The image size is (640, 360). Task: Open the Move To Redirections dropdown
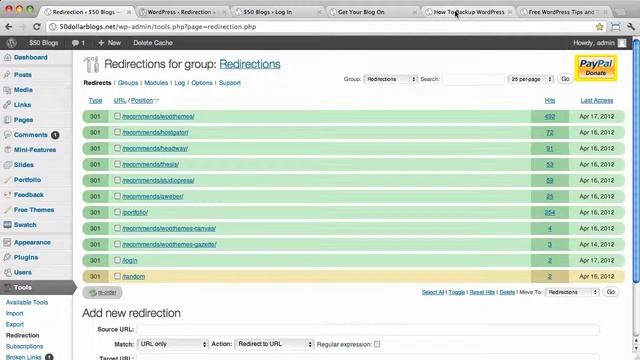tap(572, 292)
